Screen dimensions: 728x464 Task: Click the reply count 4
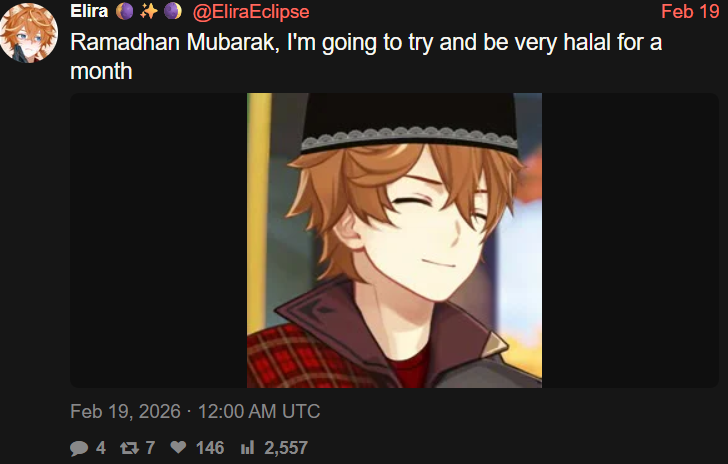[101, 448]
